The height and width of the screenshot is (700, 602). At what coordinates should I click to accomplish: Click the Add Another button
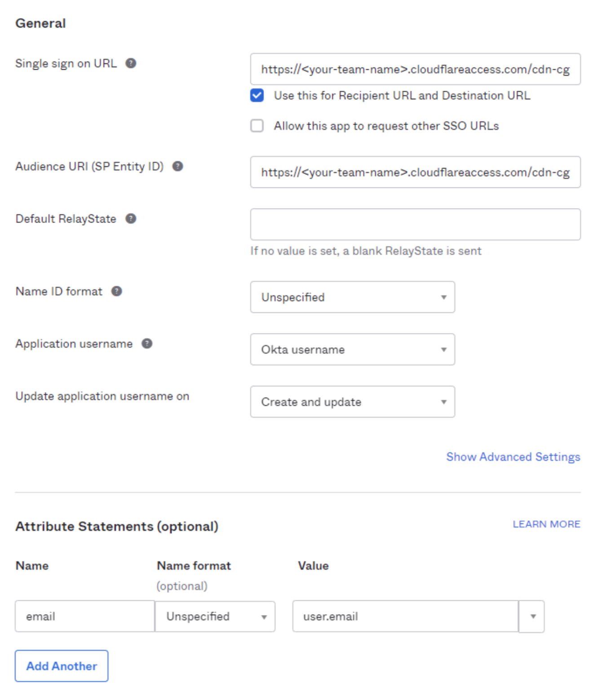point(61,666)
